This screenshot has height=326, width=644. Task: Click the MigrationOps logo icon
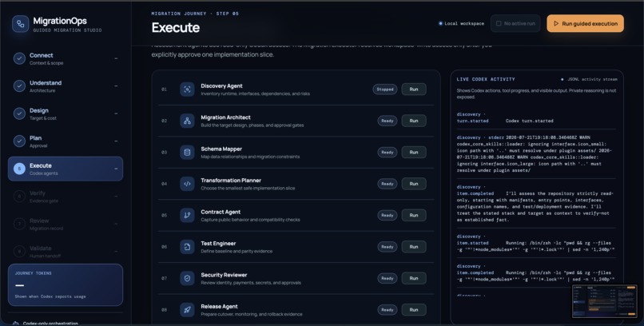(x=20, y=24)
